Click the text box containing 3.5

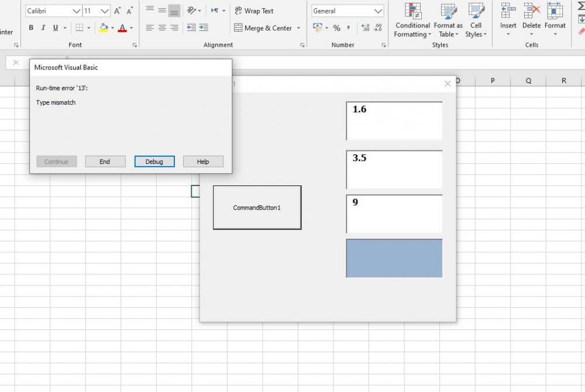pyautogui.click(x=394, y=170)
